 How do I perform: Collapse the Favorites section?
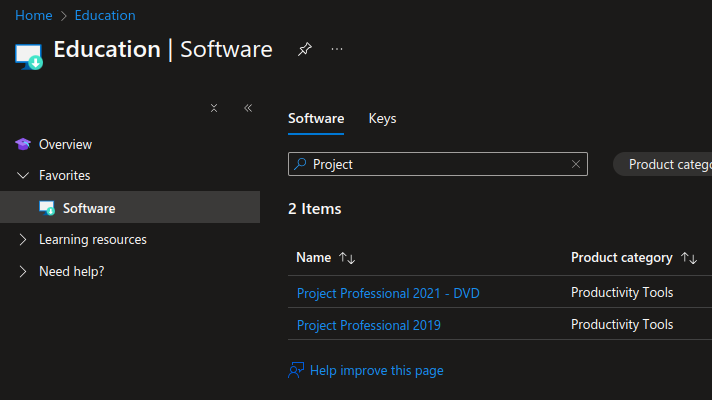point(23,175)
